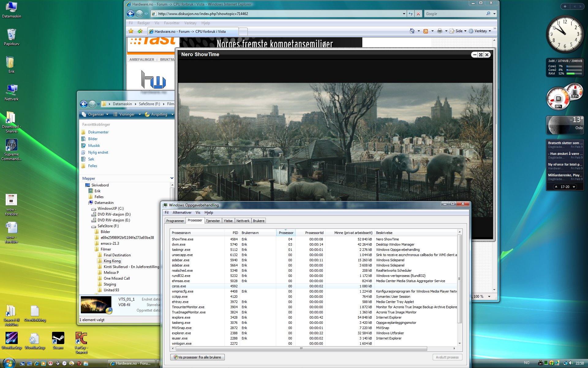Open the IE address bar dropdown arrow
Screen dimensions: 588x368
tap(404, 14)
